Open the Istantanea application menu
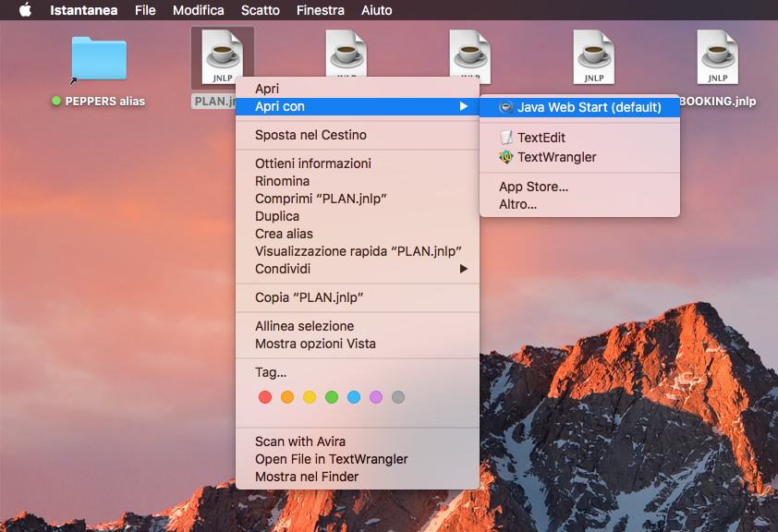Image resolution: width=778 pixels, height=532 pixels. click(84, 10)
